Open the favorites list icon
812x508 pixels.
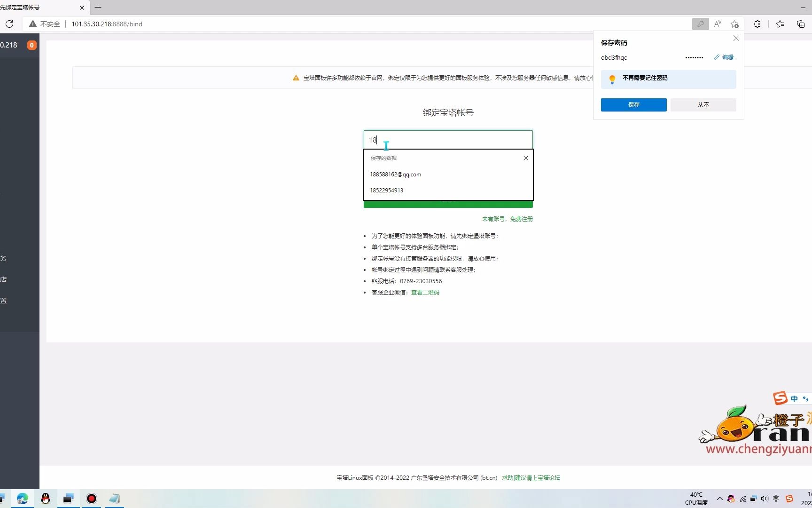[780, 24]
